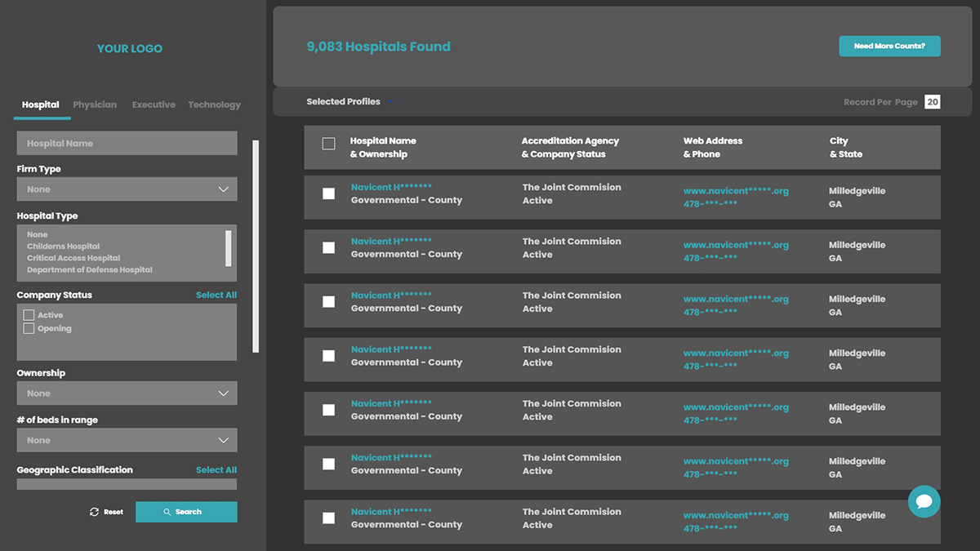Tick the select-all checkbox in table header

point(328,144)
